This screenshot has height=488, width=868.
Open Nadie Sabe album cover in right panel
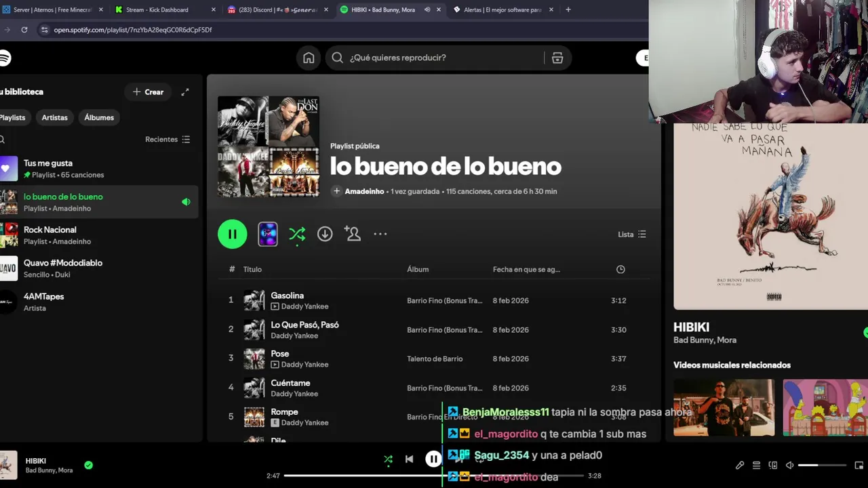pyautogui.click(x=770, y=216)
